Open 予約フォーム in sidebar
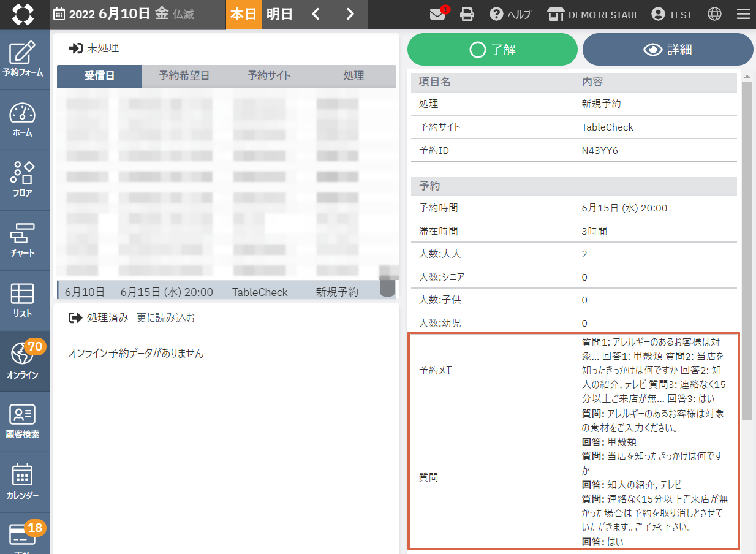This screenshot has width=756, height=554. click(25, 59)
